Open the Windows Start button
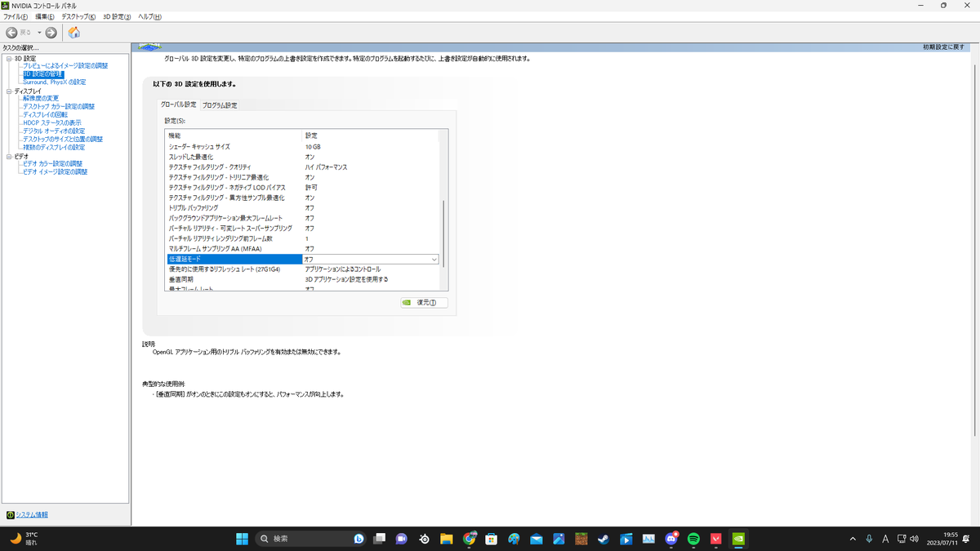Viewport: 980px width, 551px height. point(243,539)
